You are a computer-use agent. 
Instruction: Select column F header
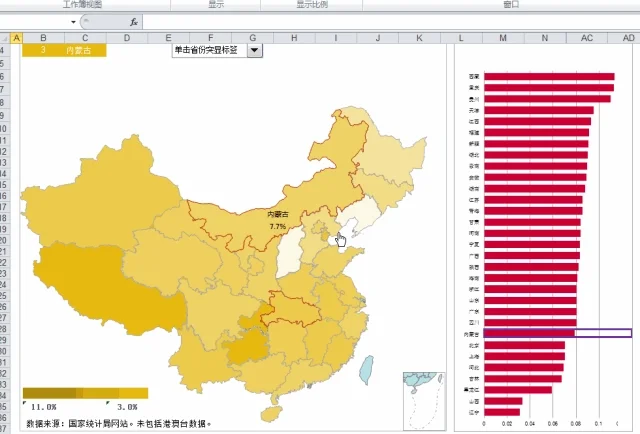(x=211, y=38)
